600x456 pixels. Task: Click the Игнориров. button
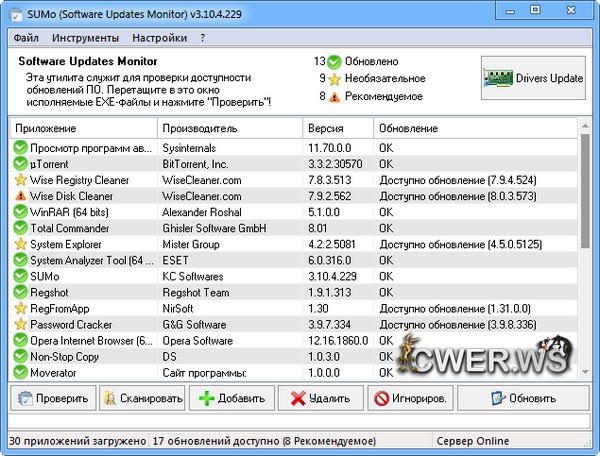(410, 398)
